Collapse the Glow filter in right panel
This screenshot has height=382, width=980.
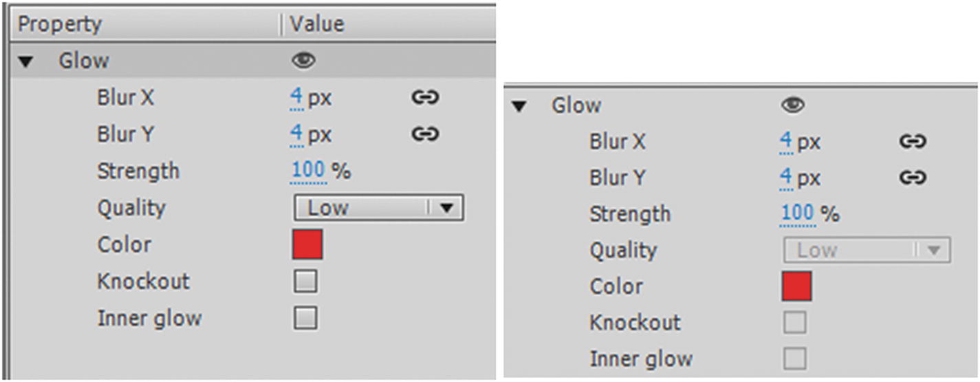[520, 107]
